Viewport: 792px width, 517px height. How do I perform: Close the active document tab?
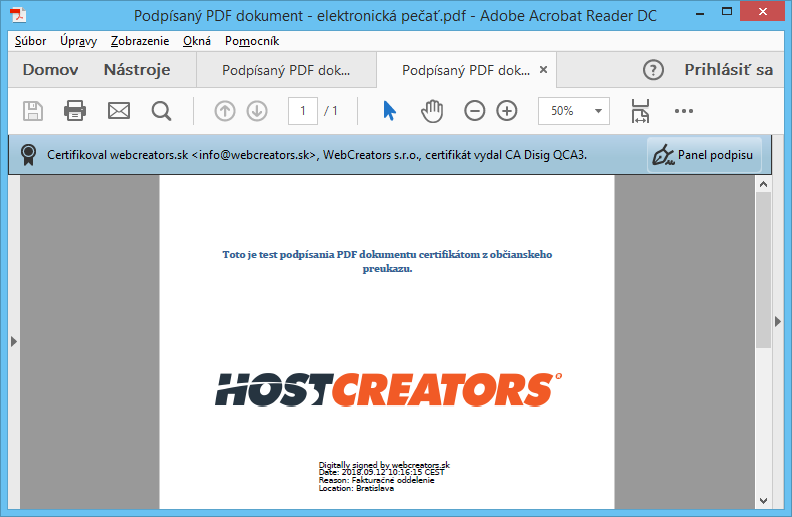click(543, 70)
